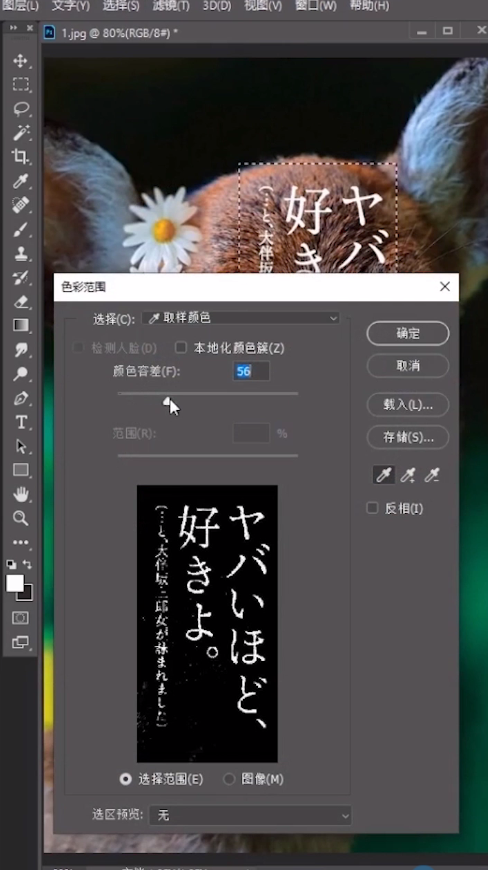Open the 视图 menu
Screen dimensions: 488x870
coord(263,6)
